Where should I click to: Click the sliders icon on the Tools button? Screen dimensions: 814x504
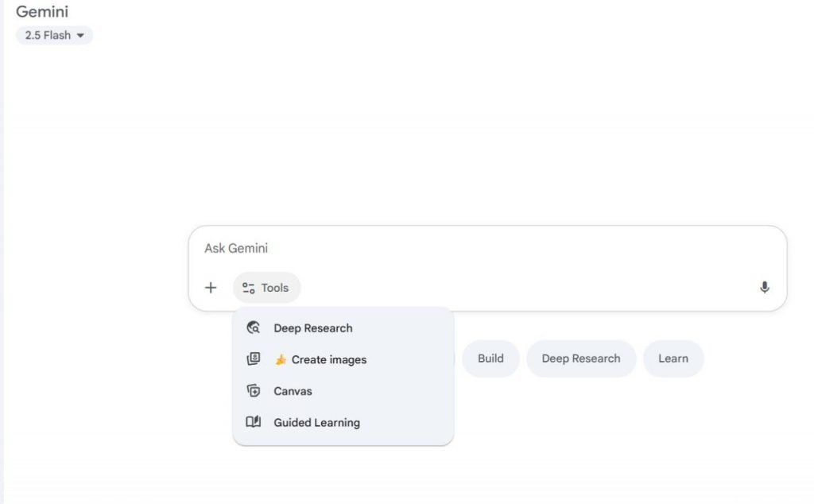pos(249,288)
